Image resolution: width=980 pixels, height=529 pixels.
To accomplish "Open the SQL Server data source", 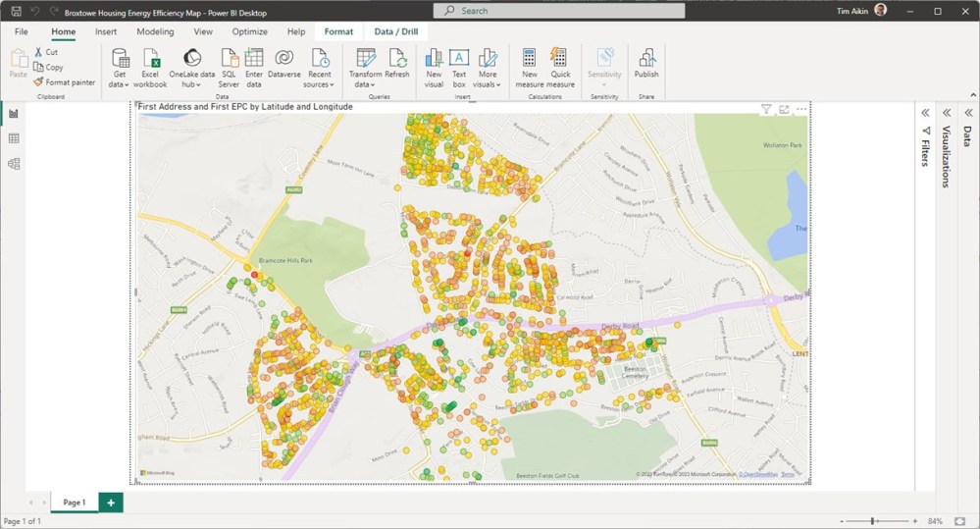I will coord(229,58).
